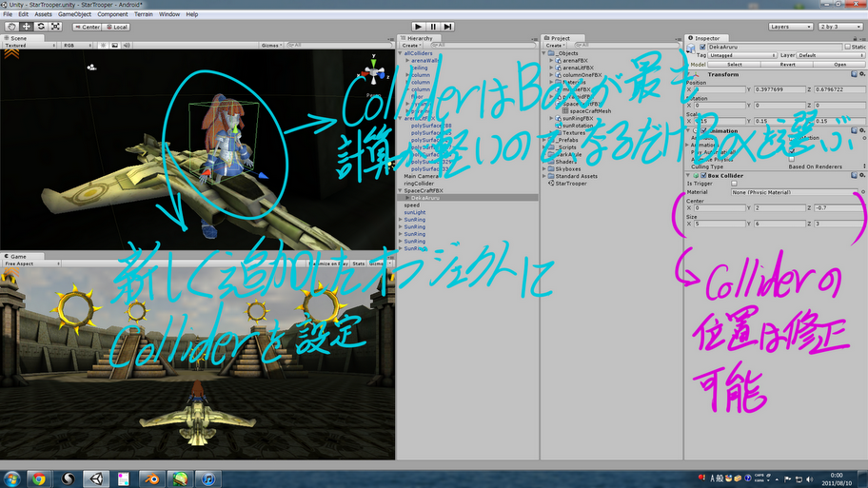Select the Hand tool in toolbar
This screenshot has height=488, width=868.
(x=11, y=27)
